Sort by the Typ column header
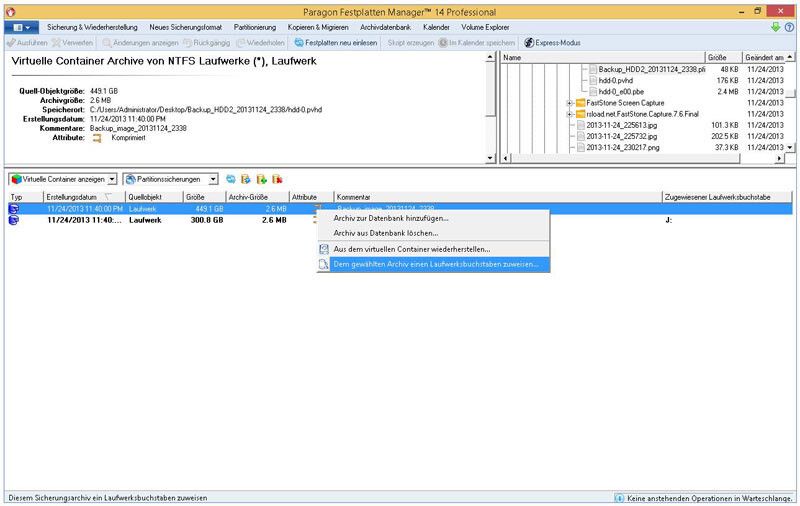The image size is (800, 506). tap(26, 197)
